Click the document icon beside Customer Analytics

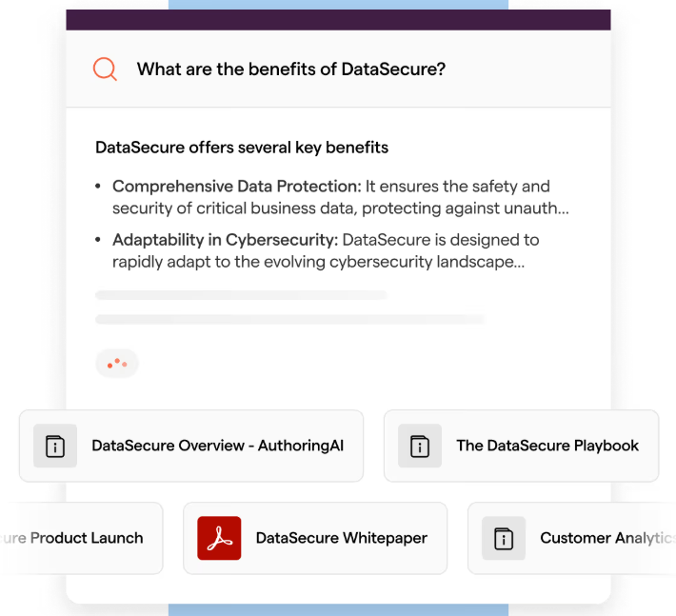pyautogui.click(x=504, y=538)
